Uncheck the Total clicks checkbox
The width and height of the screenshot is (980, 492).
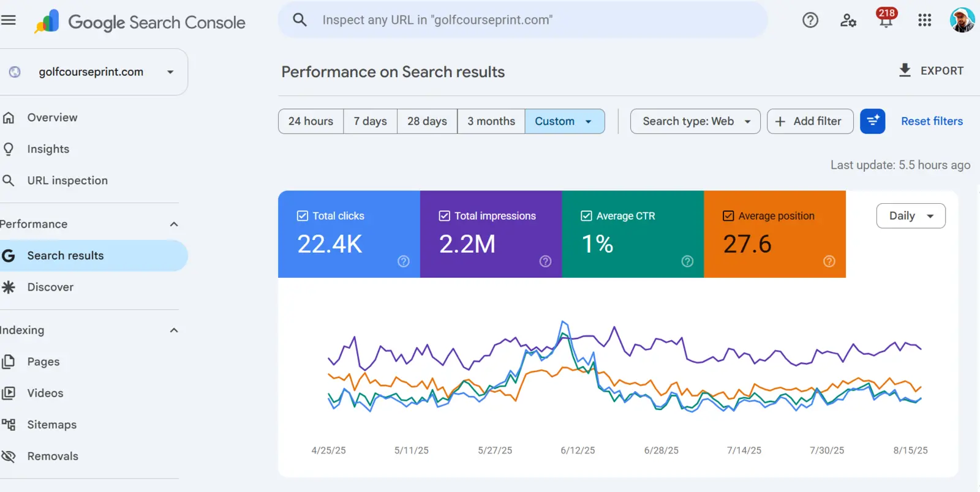[x=303, y=216]
